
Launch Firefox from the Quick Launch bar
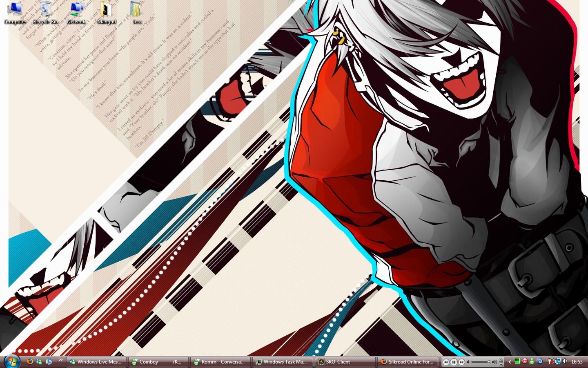(x=30, y=362)
